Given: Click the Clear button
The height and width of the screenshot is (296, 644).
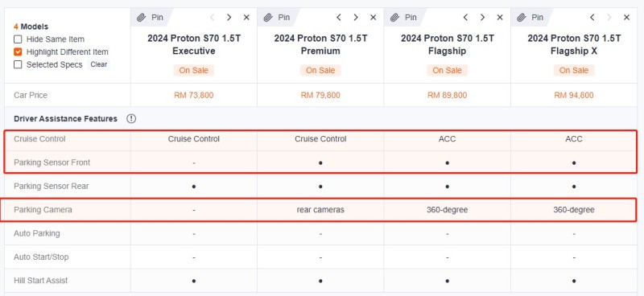Looking at the screenshot, I should pyautogui.click(x=98, y=64).
